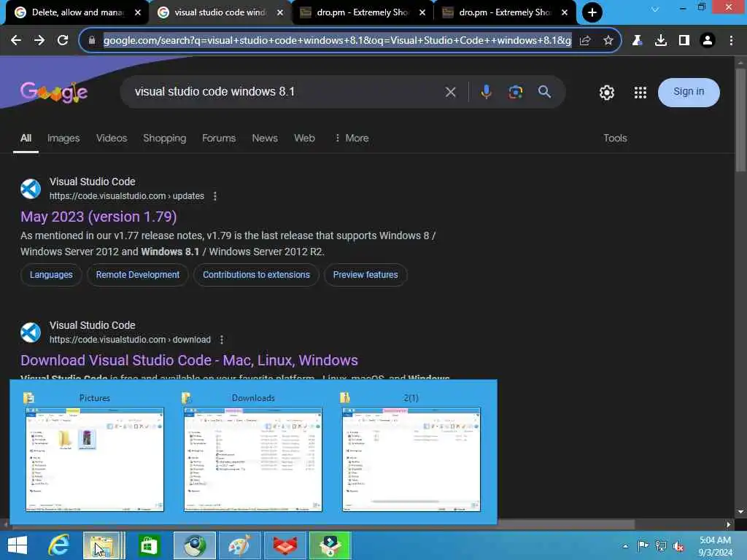The height and width of the screenshot is (560, 747).
Task: Open the May 2023 (version 1.79) result
Action: pyautogui.click(x=98, y=217)
